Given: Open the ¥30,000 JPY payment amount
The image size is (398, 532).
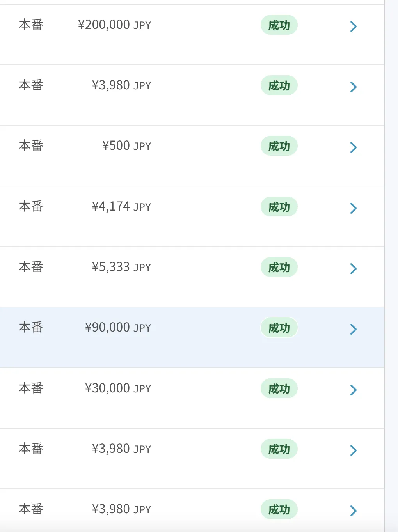Looking at the screenshot, I should pos(118,388).
